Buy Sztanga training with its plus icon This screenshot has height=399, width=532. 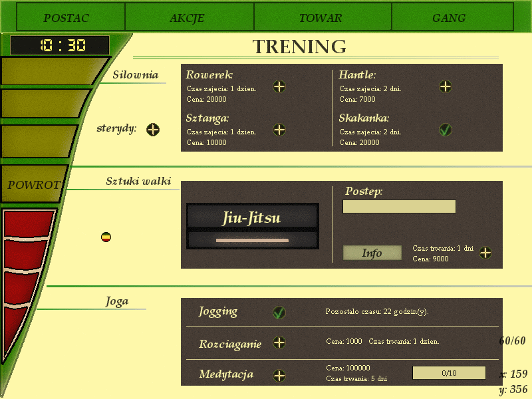click(x=279, y=130)
